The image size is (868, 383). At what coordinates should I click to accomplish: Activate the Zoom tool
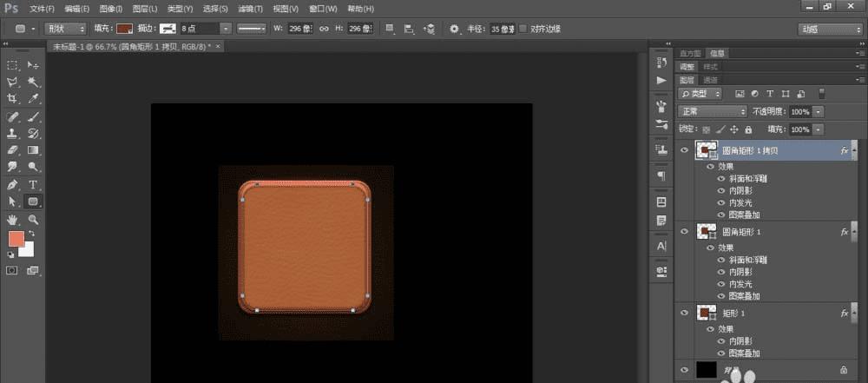tap(34, 220)
